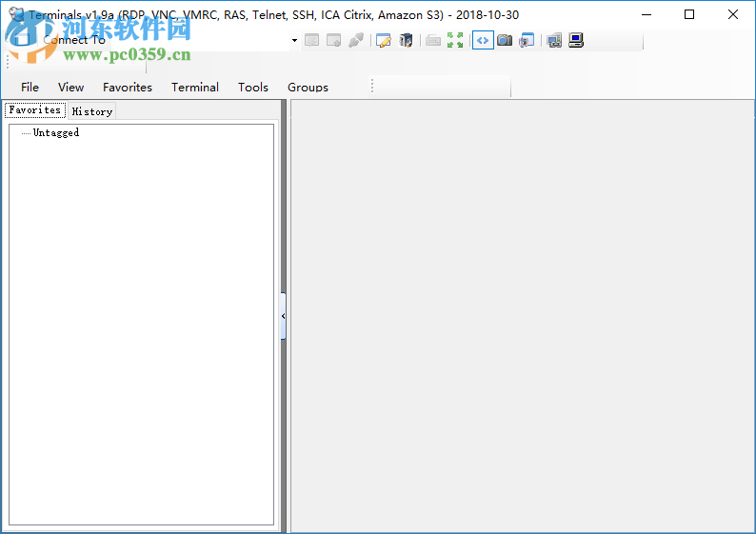Open the Tools menu
This screenshot has width=756, height=534.
(x=252, y=88)
